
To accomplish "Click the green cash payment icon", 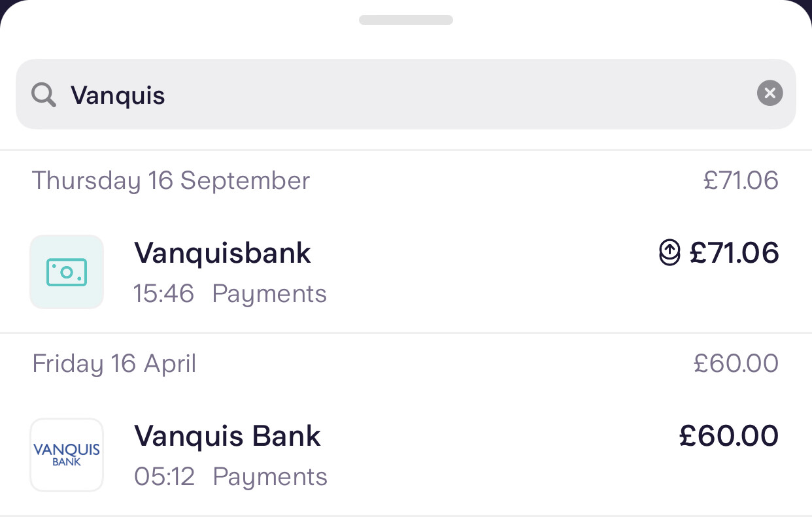I will coord(67,272).
